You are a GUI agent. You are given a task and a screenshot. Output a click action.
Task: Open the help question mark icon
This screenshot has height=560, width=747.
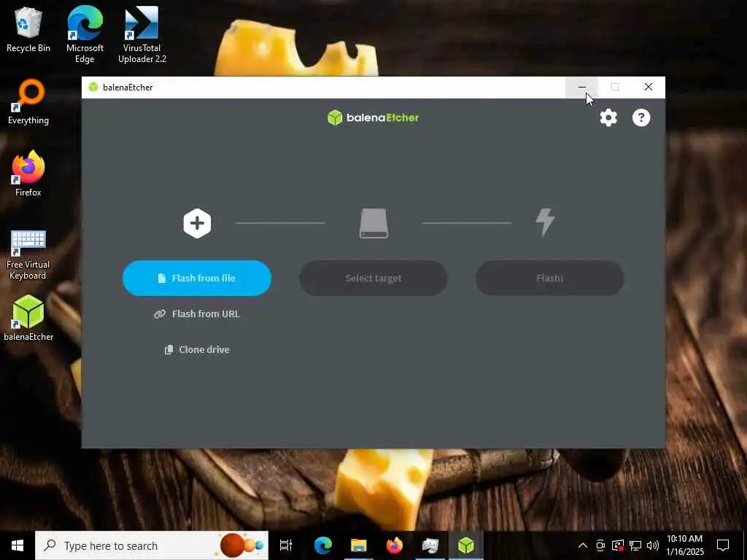tap(641, 117)
